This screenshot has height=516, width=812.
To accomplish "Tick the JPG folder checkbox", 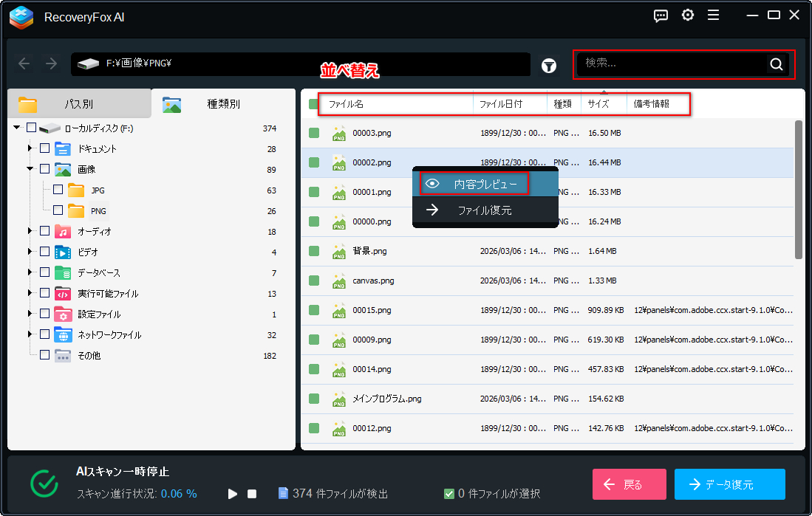I will [x=58, y=190].
